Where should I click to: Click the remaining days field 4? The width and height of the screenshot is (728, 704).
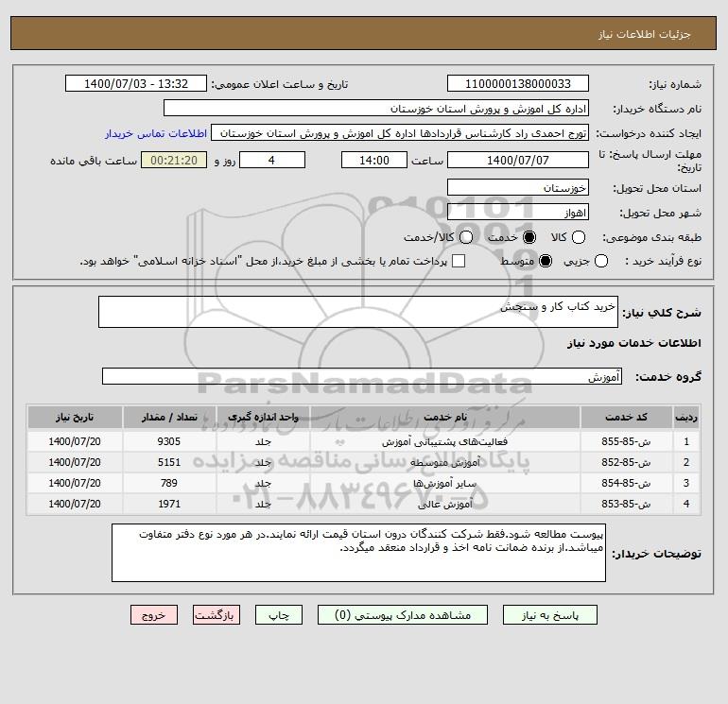click(272, 160)
